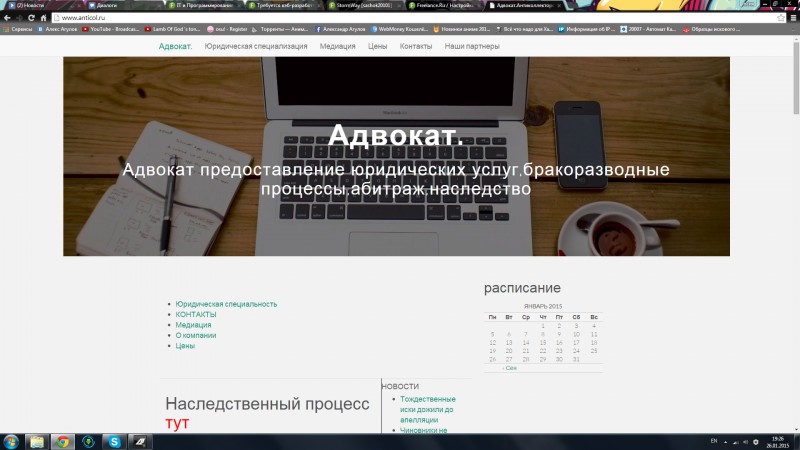Switch to the Диалоги tab
Screen dimensions: 800x450
123,5
